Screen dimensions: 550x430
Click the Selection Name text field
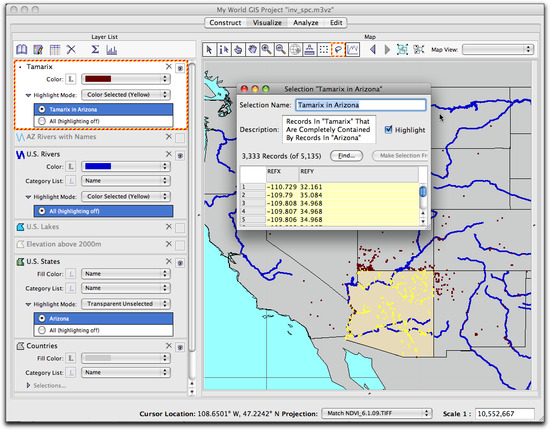pos(361,105)
